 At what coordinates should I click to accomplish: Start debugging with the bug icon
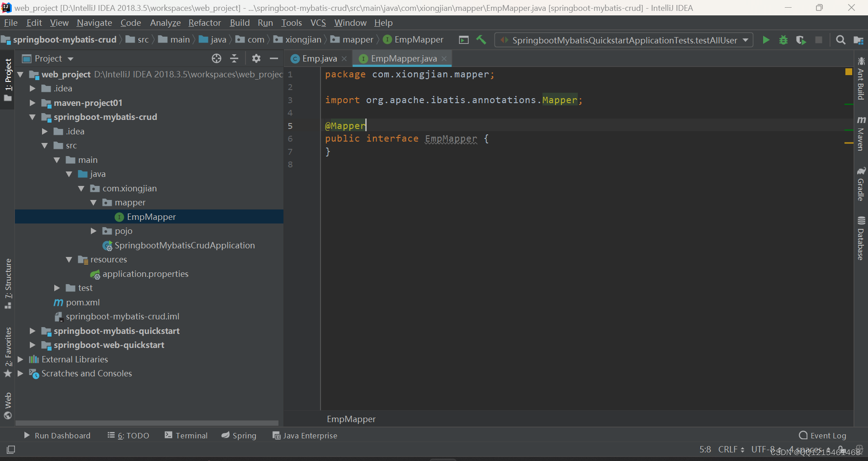click(783, 40)
